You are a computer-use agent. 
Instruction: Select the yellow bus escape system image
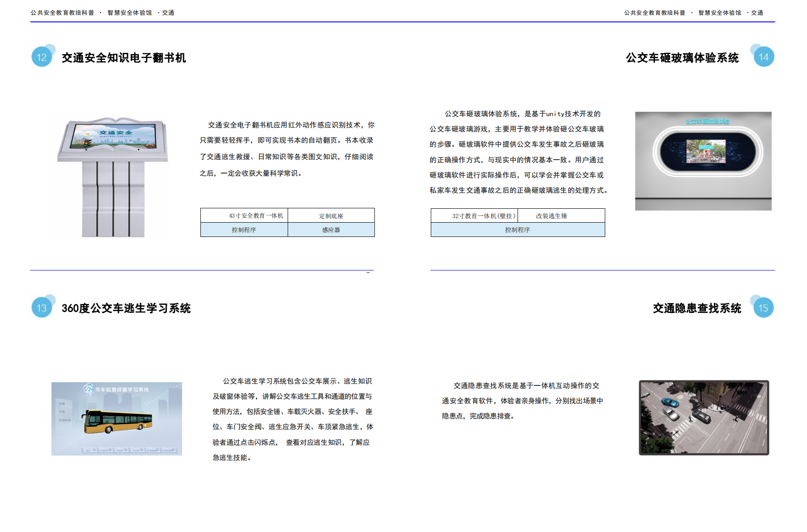tap(117, 419)
